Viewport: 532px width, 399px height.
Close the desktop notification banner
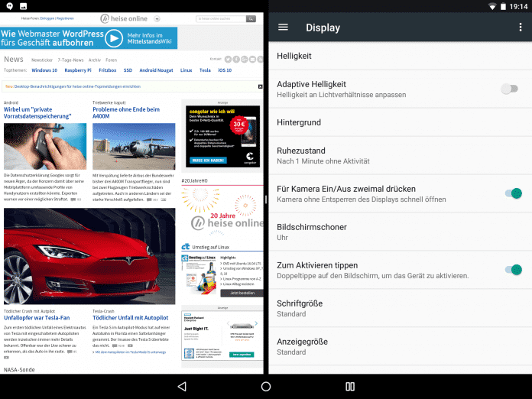(259, 87)
